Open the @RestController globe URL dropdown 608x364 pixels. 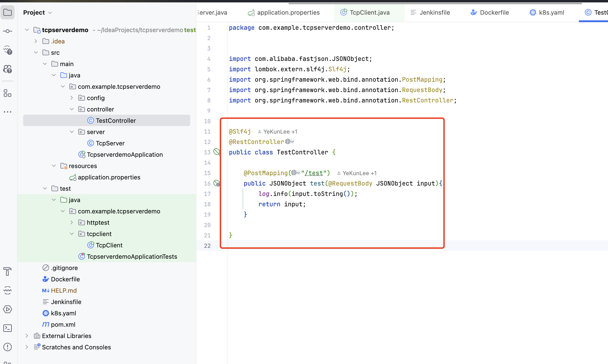pos(289,142)
